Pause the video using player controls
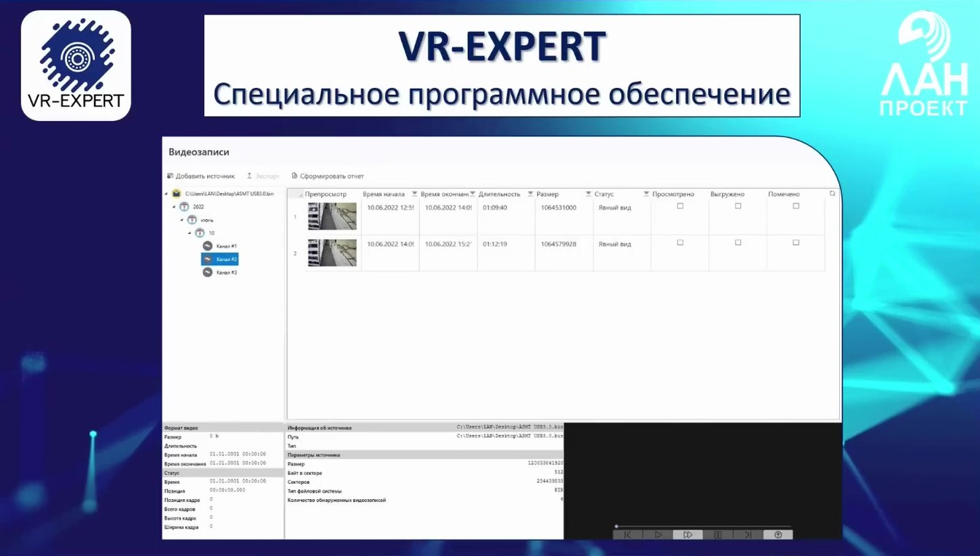Viewport: 980px width, 556px height. pyautogui.click(x=717, y=535)
